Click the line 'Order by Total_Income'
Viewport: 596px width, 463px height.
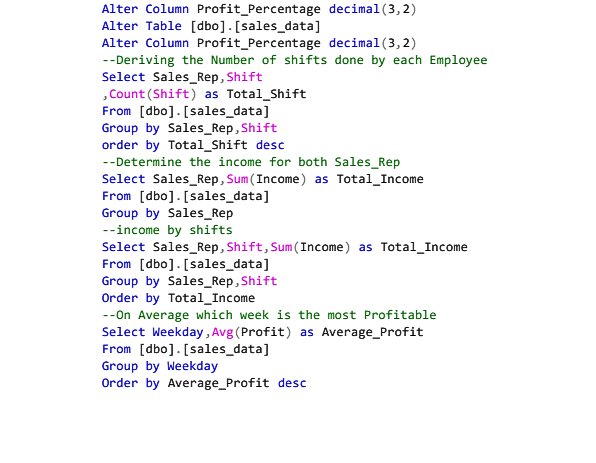click(178, 298)
